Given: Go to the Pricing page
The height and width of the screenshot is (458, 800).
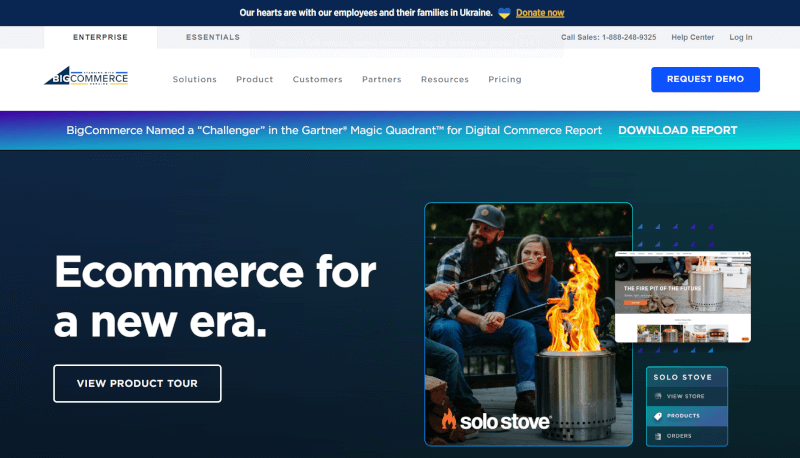Looking at the screenshot, I should [x=505, y=80].
